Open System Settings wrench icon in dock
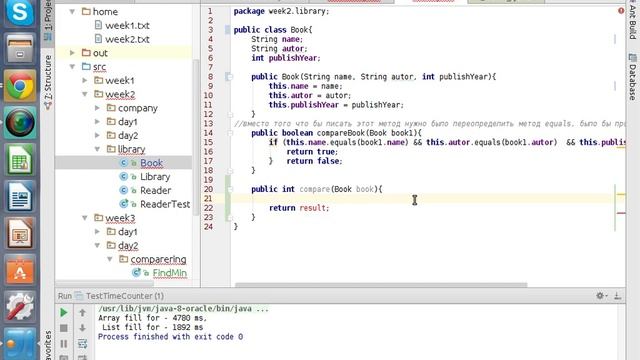Screen dimensions: 640x360 pyautogui.click(x=20, y=307)
